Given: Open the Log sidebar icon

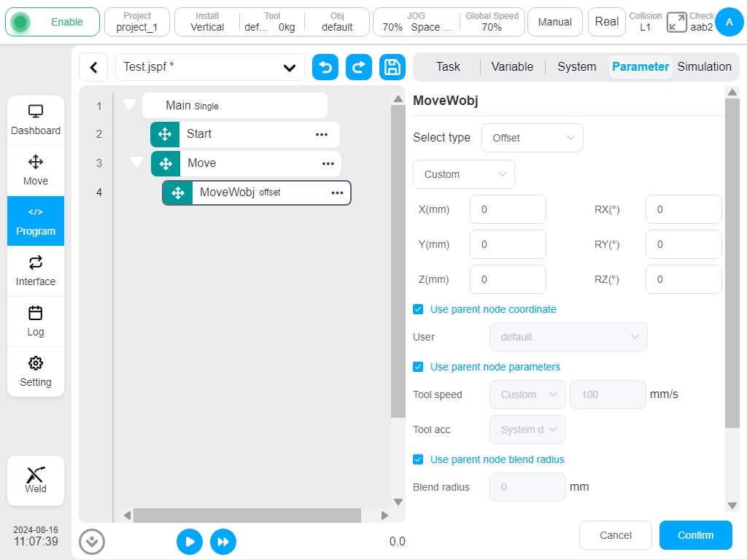Looking at the screenshot, I should [36, 322].
